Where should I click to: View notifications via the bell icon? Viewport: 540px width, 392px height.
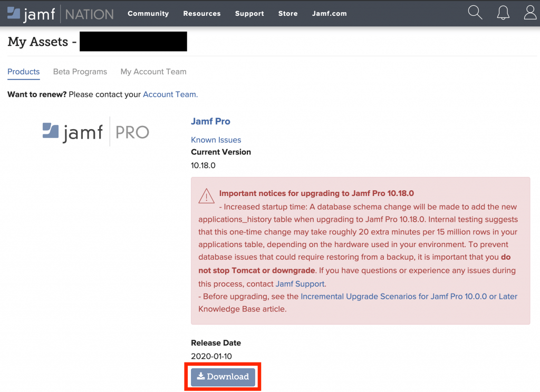click(503, 13)
